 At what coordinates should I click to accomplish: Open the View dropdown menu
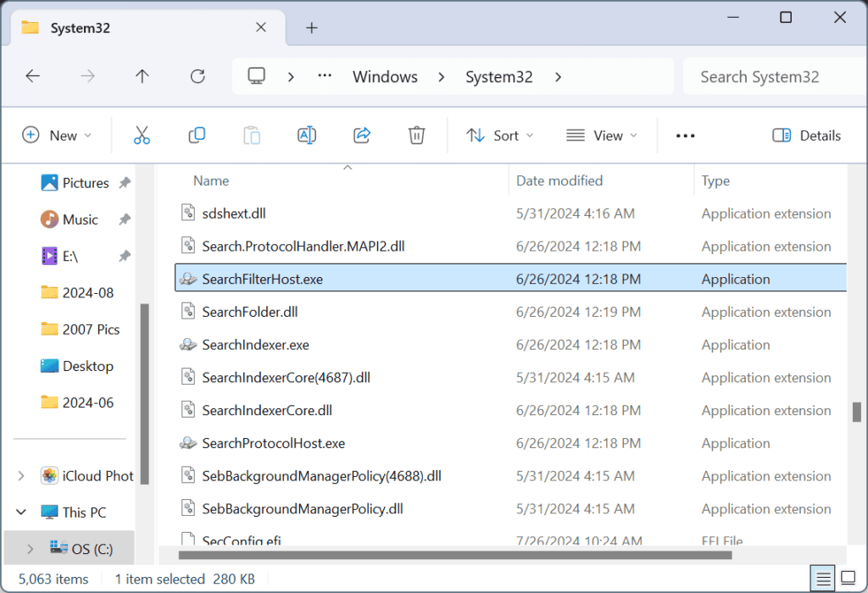click(602, 136)
